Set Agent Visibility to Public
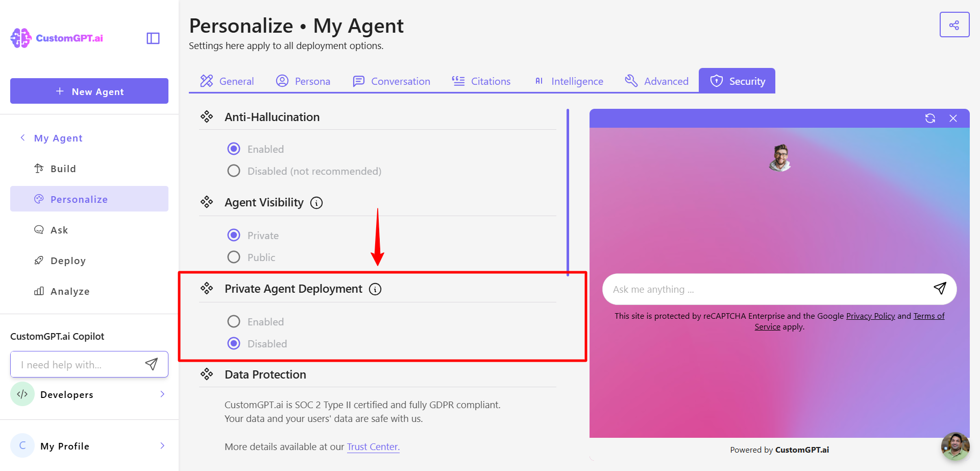Screen dimensions: 980x471 point(234,257)
